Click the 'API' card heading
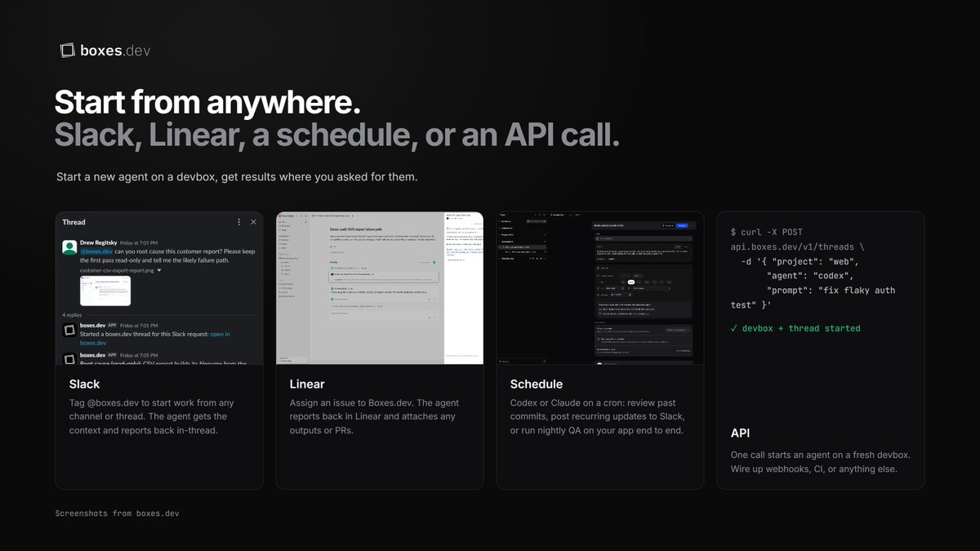Viewport: 980px width, 551px height. click(740, 433)
